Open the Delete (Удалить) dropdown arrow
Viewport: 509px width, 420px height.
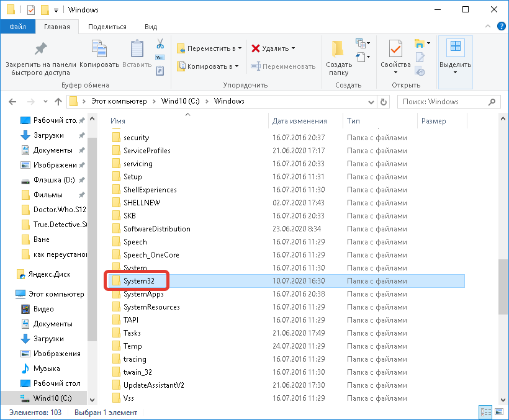coord(294,48)
